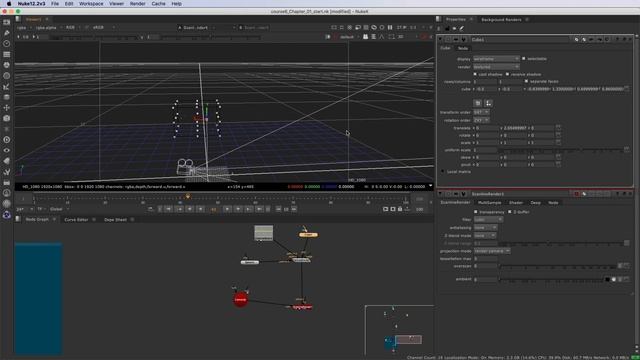The image size is (640, 360).
Task: Switch to the MultiSample tab
Action: click(x=489, y=202)
